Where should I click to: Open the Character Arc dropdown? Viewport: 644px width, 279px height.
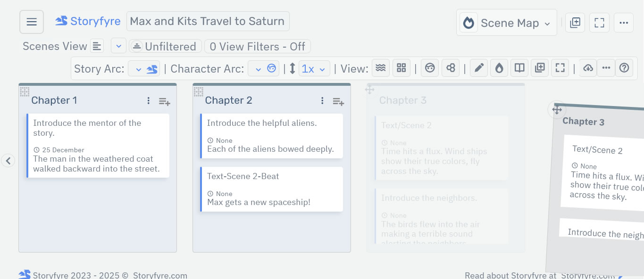pyautogui.click(x=257, y=68)
